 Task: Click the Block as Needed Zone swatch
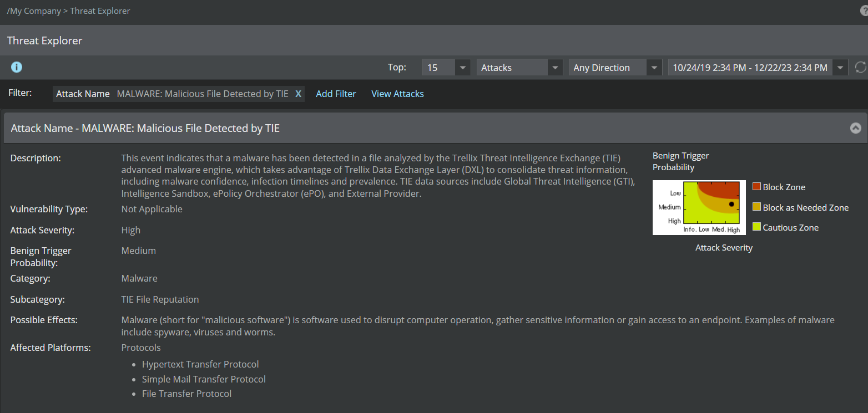[x=756, y=207]
